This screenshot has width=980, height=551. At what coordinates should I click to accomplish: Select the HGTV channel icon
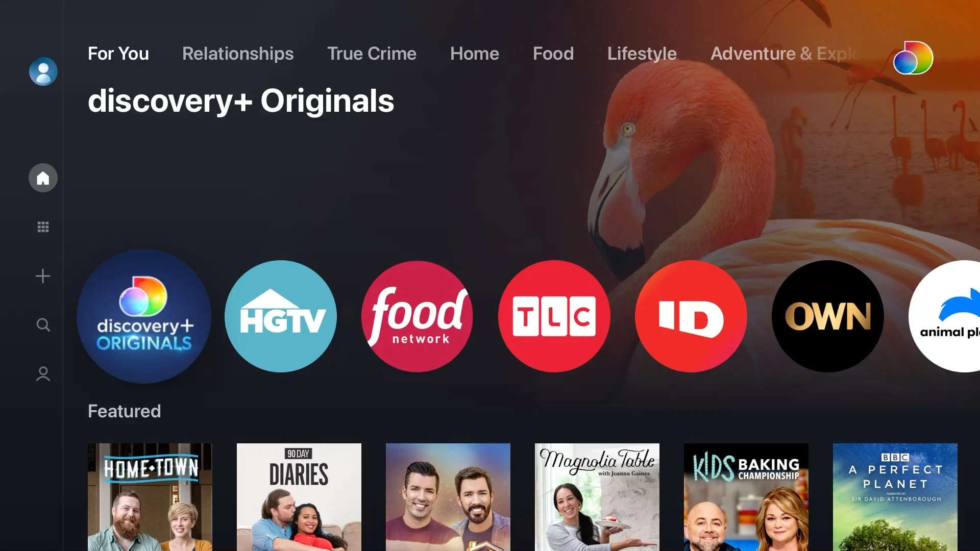[281, 316]
